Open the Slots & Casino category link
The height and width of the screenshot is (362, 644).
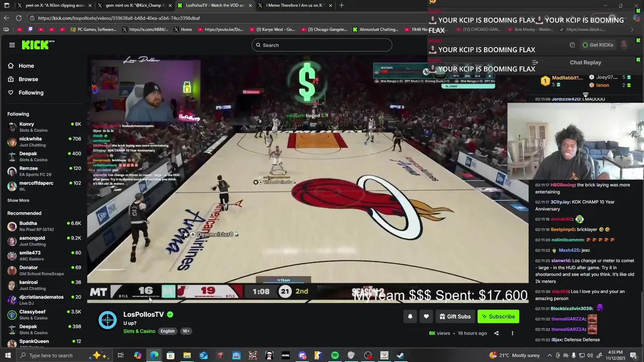[x=139, y=331]
